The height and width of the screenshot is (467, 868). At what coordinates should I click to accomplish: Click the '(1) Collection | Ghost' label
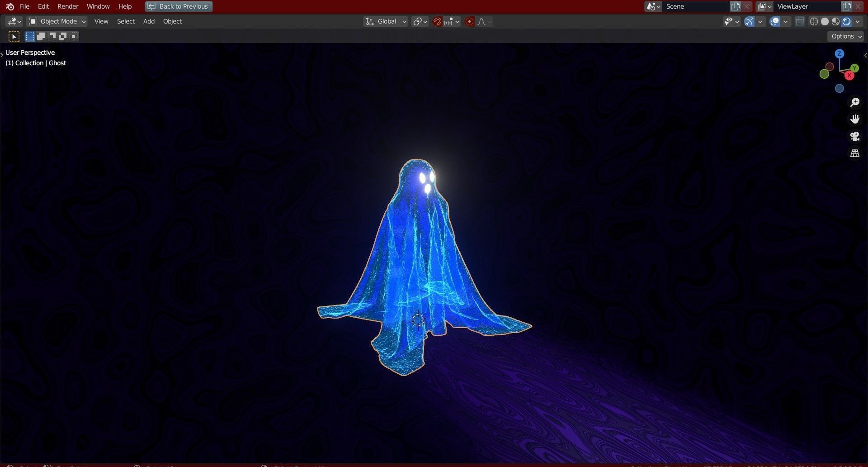pyautogui.click(x=36, y=63)
